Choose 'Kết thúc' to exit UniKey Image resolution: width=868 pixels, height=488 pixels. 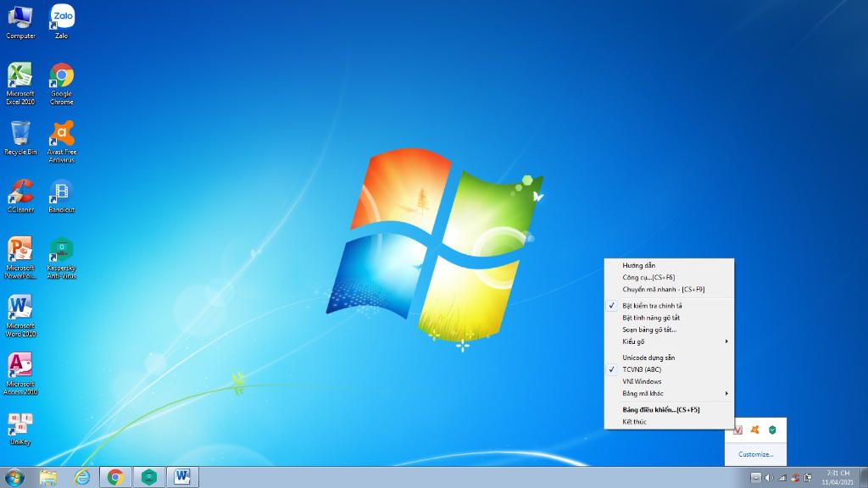click(670, 422)
